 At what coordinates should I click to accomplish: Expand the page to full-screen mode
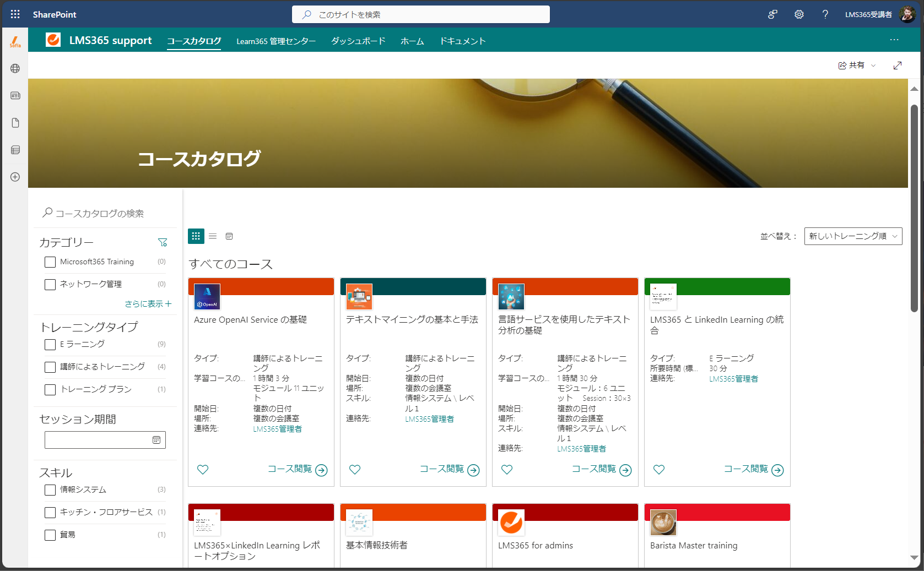click(898, 66)
